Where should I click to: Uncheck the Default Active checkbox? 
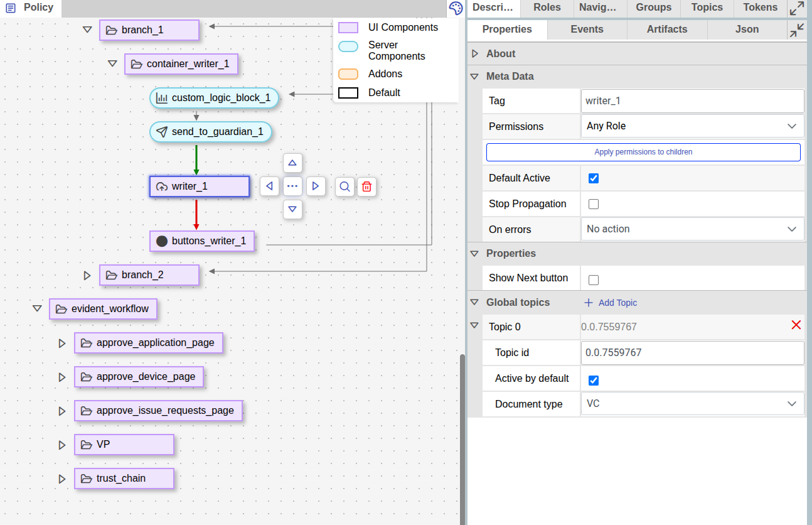coord(594,178)
